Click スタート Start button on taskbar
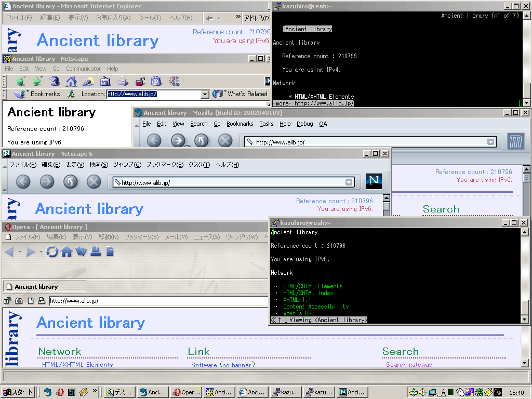 (18, 392)
